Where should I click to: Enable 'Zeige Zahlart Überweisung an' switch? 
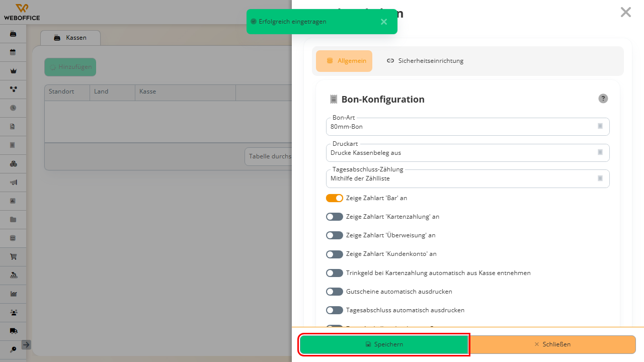335,235
